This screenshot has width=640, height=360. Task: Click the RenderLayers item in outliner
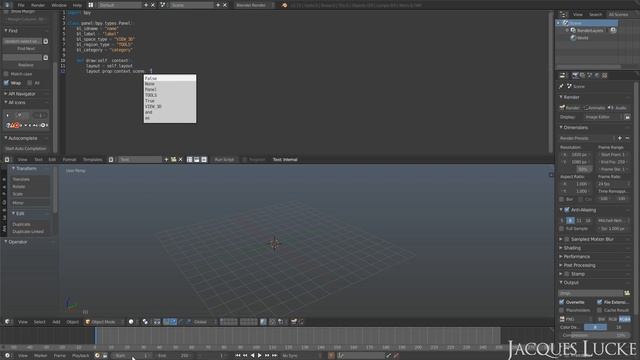(x=590, y=30)
